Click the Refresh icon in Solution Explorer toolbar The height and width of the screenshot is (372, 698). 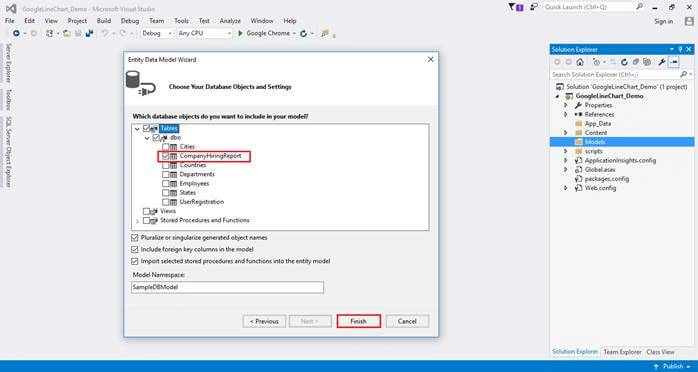tap(624, 62)
